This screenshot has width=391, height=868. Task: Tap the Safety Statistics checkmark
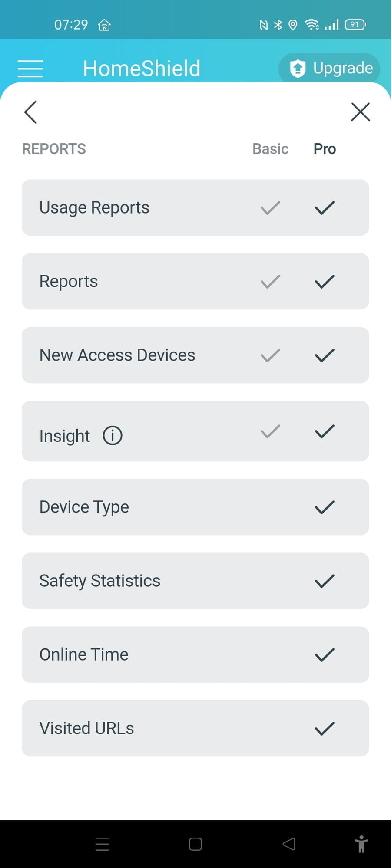[x=325, y=581]
